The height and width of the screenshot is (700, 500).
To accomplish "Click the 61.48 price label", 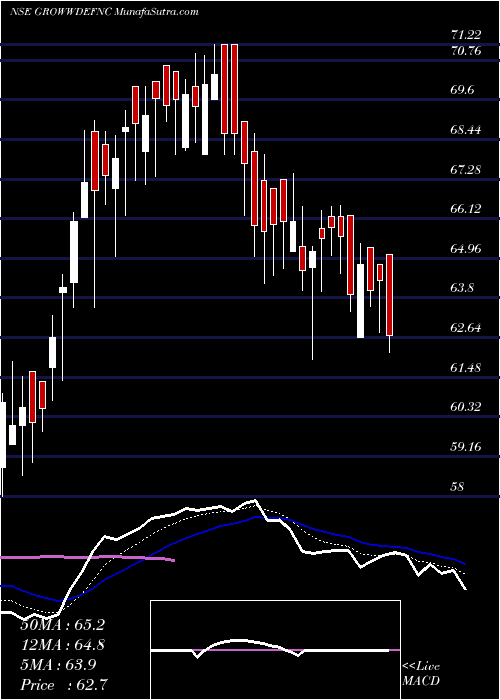I will click(467, 368).
